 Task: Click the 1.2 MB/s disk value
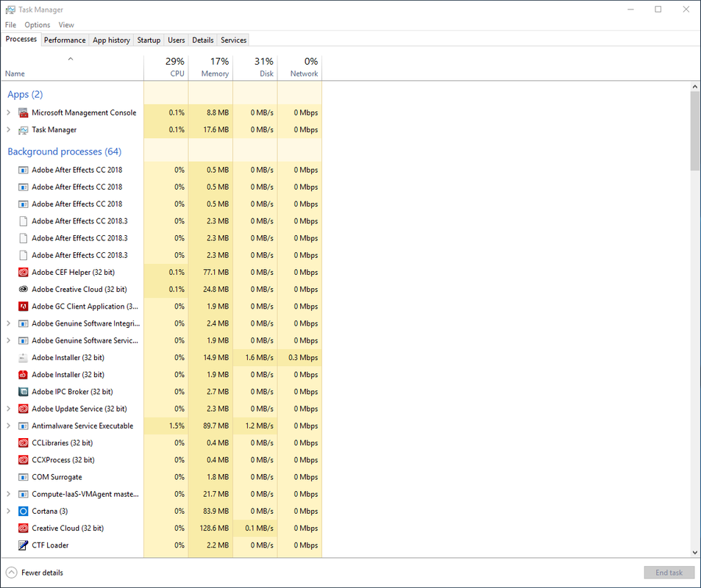pyautogui.click(x=260, y=426)
